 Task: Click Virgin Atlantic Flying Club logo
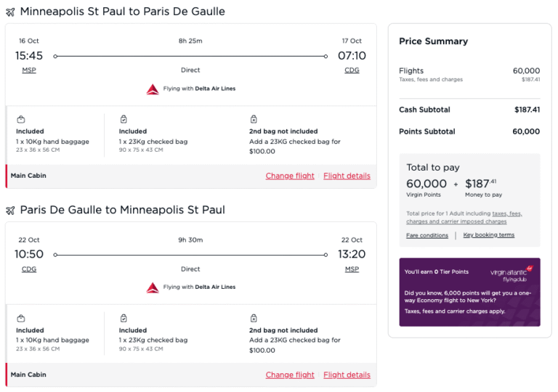tap(511, 274)
